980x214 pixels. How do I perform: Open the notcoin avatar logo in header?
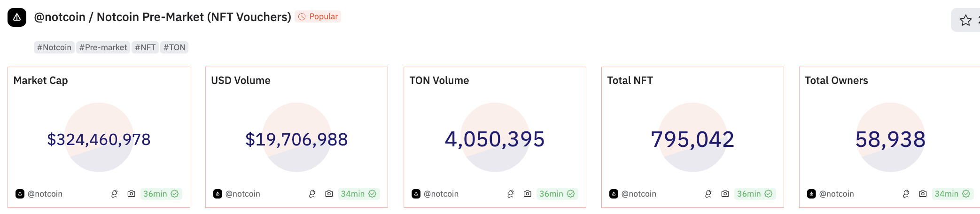17,17
